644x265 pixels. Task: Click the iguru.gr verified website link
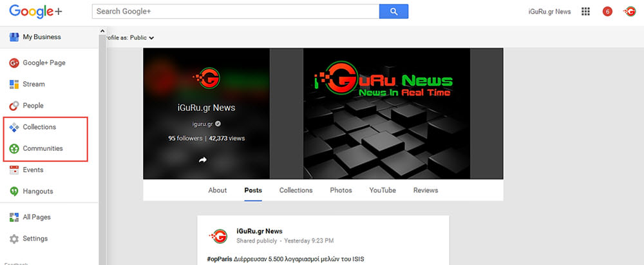coord(202,124)
